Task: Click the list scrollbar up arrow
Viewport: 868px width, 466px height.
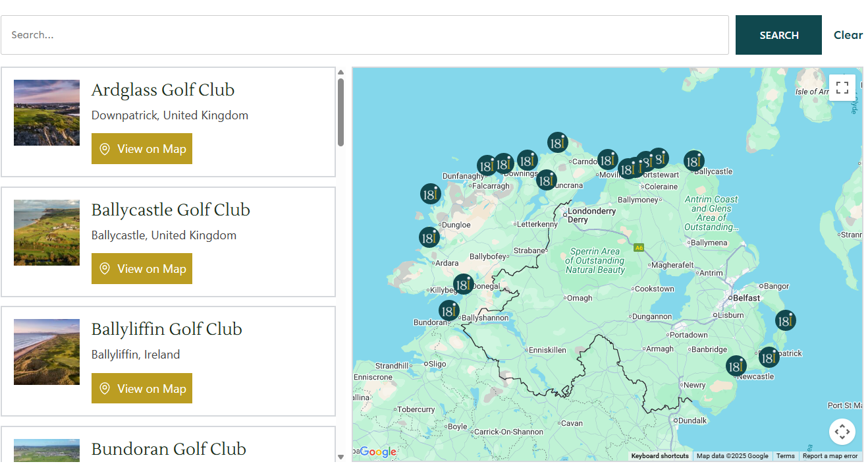Action: click(x=340, y=72)
